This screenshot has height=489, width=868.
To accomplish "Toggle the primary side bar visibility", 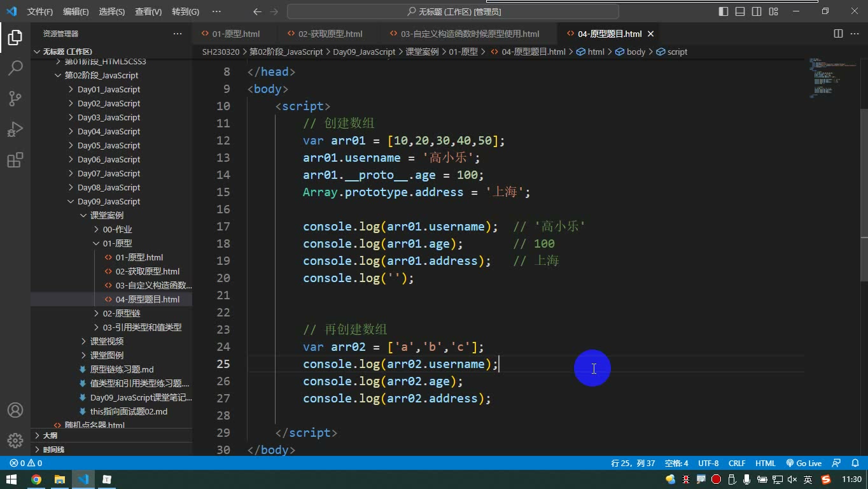I will tap(724, 11).
